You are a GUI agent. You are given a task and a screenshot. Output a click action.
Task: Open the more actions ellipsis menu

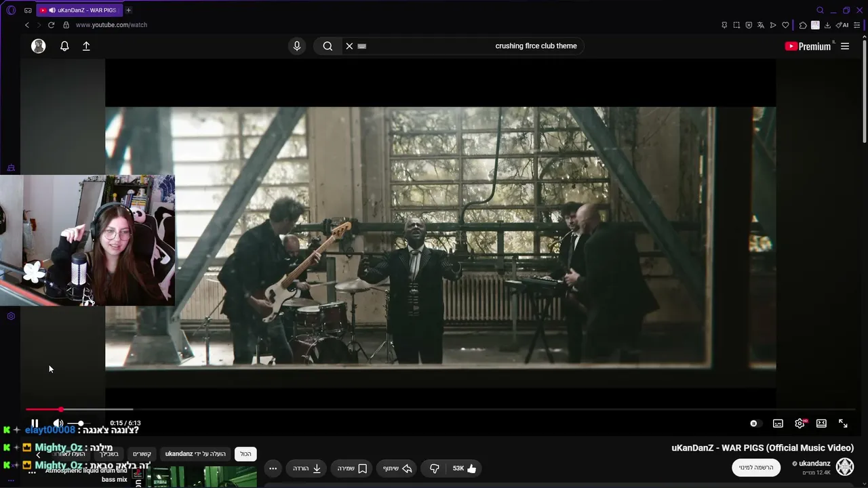pyautogui.click(x=273, y=468)
